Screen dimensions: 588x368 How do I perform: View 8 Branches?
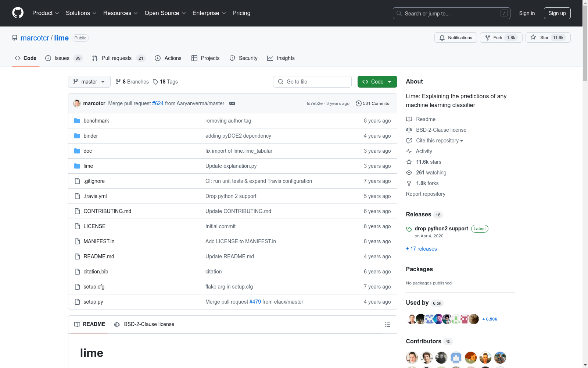click(x=132, y=82)
